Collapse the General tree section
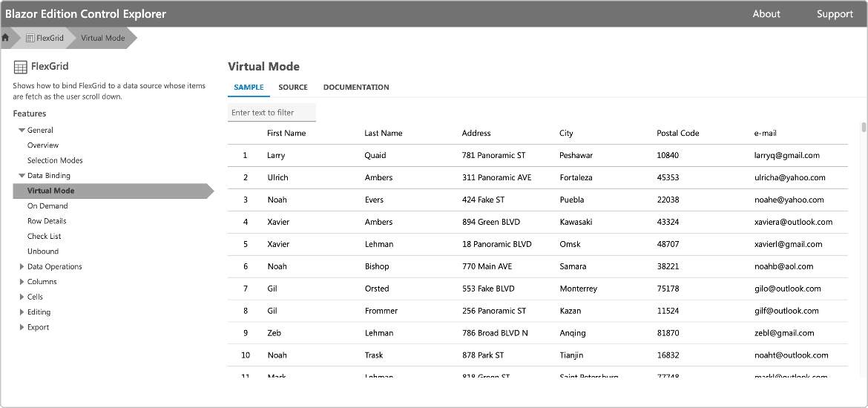 (x=22, y=131)
